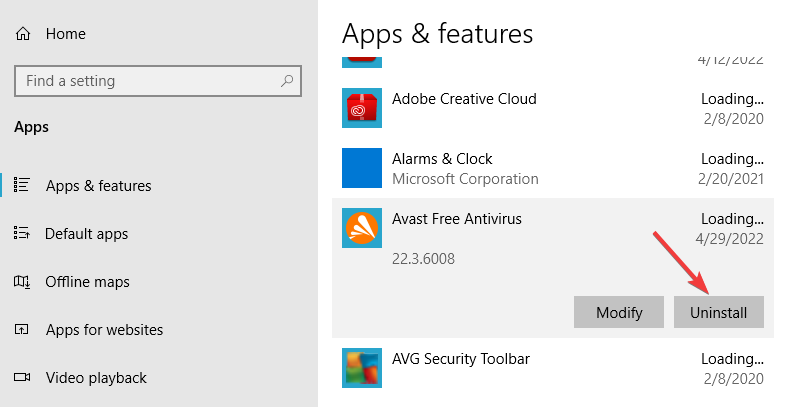Image resolution: width=793 pixels, height=407 pixels.
Task: Click the Avast install date 4/29/2022
Action: pyautogui.click(x=729, y=239)
